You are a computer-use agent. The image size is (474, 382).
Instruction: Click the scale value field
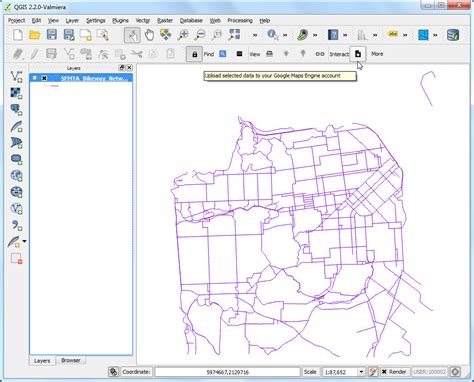click(x=339, y=372)
